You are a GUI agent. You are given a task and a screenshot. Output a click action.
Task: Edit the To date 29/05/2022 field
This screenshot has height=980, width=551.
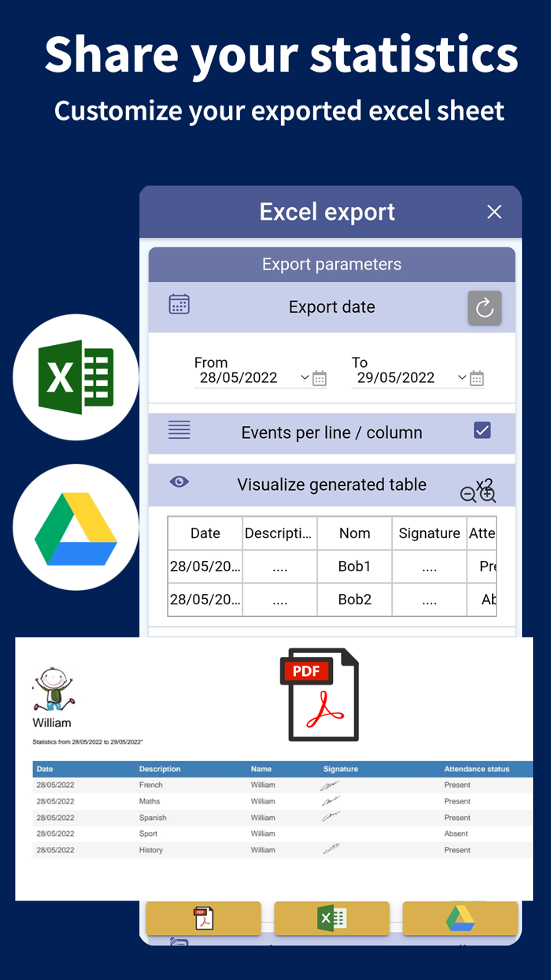point(396,377)
